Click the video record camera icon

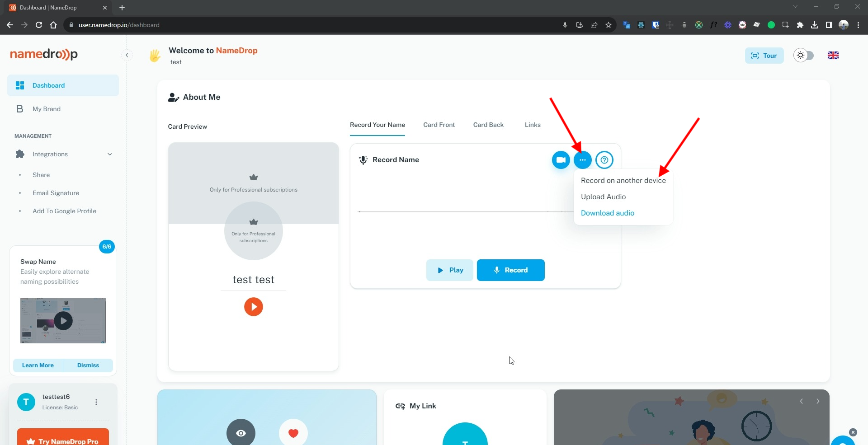561,160
